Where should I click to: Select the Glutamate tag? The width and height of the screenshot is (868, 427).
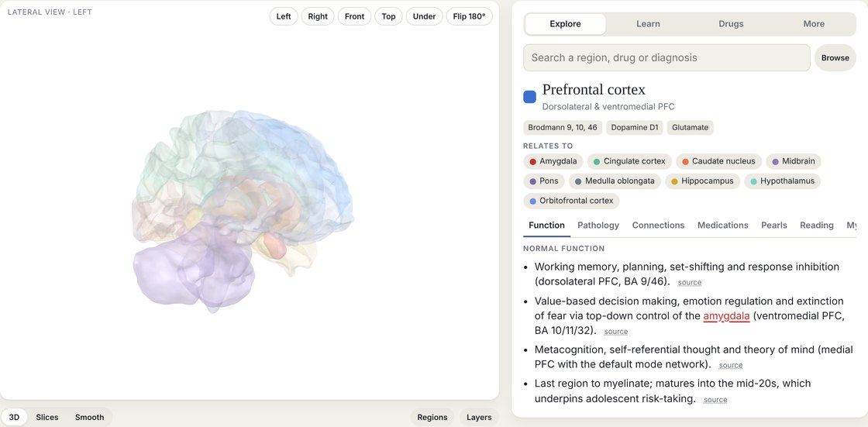[690, 127]
